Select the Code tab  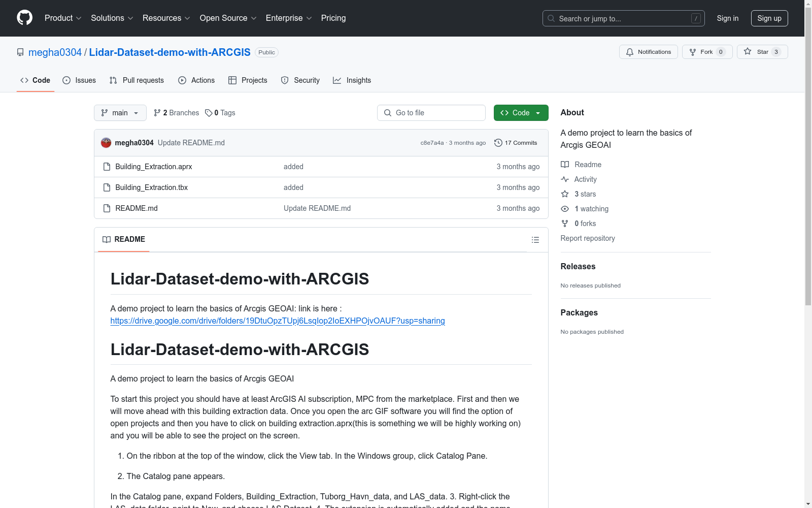tap(36, 80)
